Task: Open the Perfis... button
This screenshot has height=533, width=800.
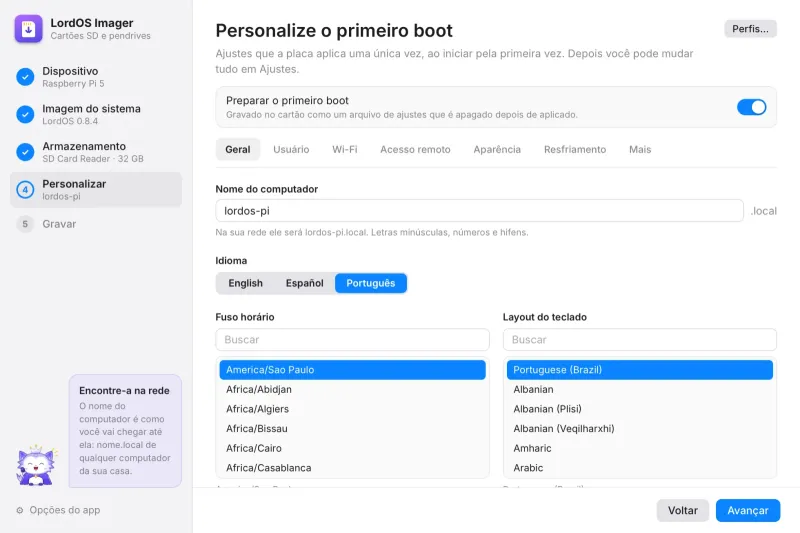Action: (x=750, y=29)
